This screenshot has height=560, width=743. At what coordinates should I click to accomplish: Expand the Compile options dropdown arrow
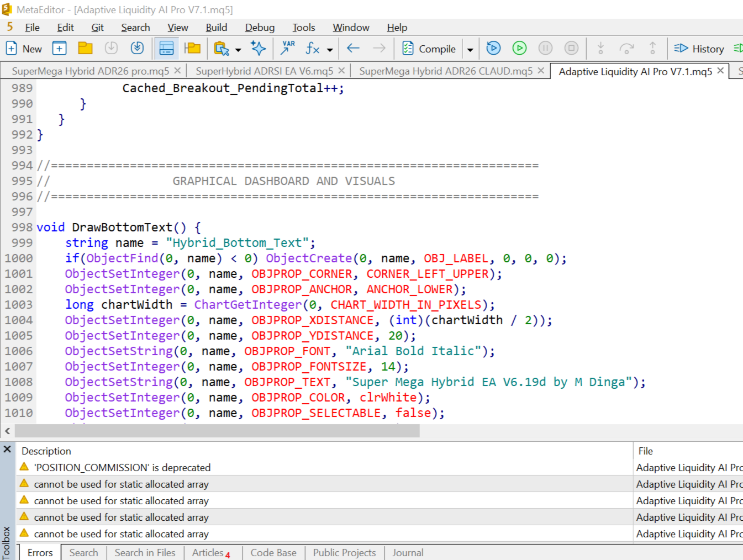click(x=470, y=50)
